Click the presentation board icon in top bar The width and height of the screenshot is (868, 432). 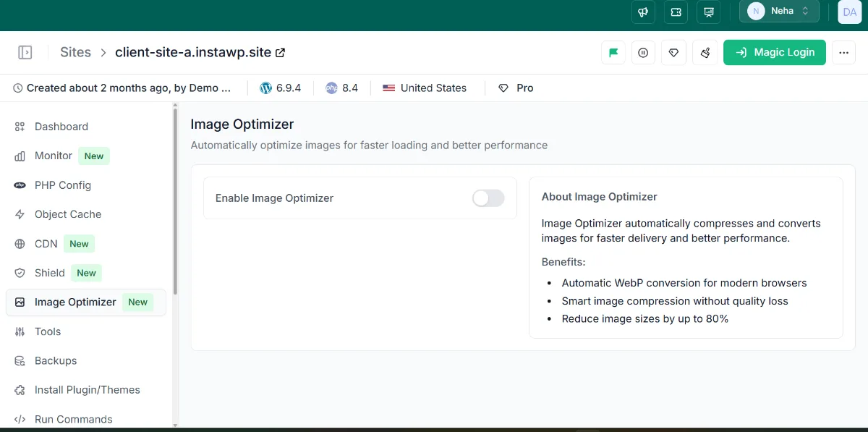tap(709, 12)
